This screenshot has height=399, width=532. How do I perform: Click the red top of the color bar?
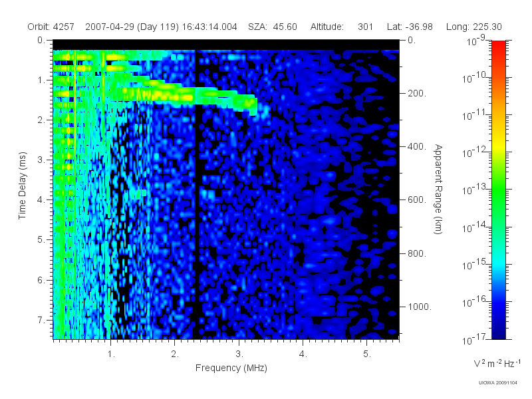pyautogui.click(x=498, y=46)
